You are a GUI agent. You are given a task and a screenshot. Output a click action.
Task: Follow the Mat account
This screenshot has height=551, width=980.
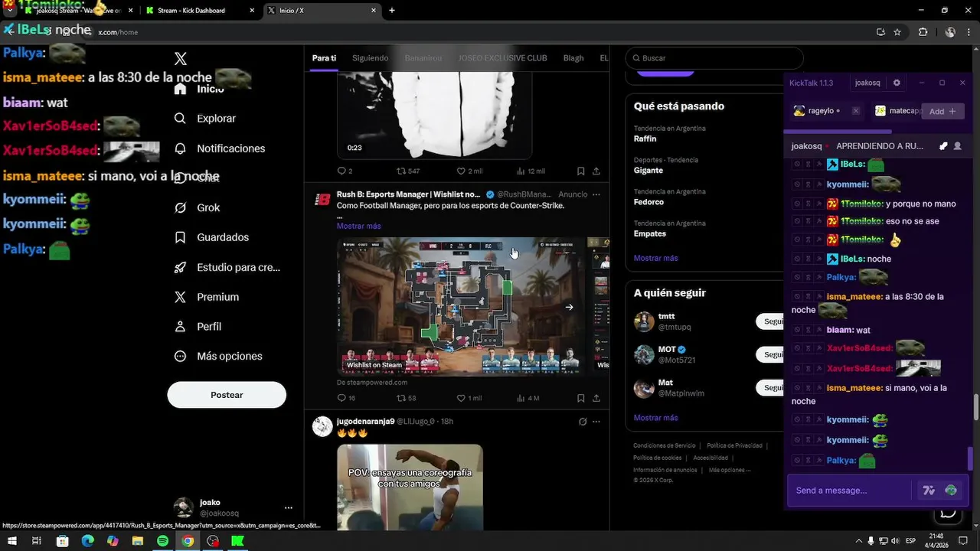770,388
